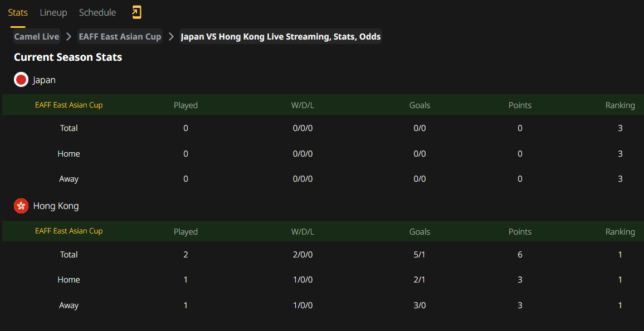Click the chevron after EAFF East Asian Cup breadcrumb
Viewport: 644px width, 331px height.
(171, 37)
